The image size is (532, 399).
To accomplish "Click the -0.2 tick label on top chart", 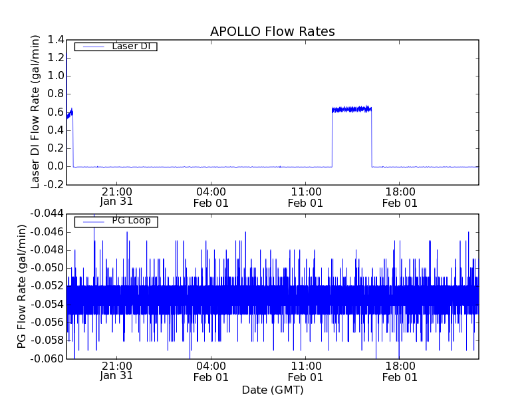I will click(54, 185).
